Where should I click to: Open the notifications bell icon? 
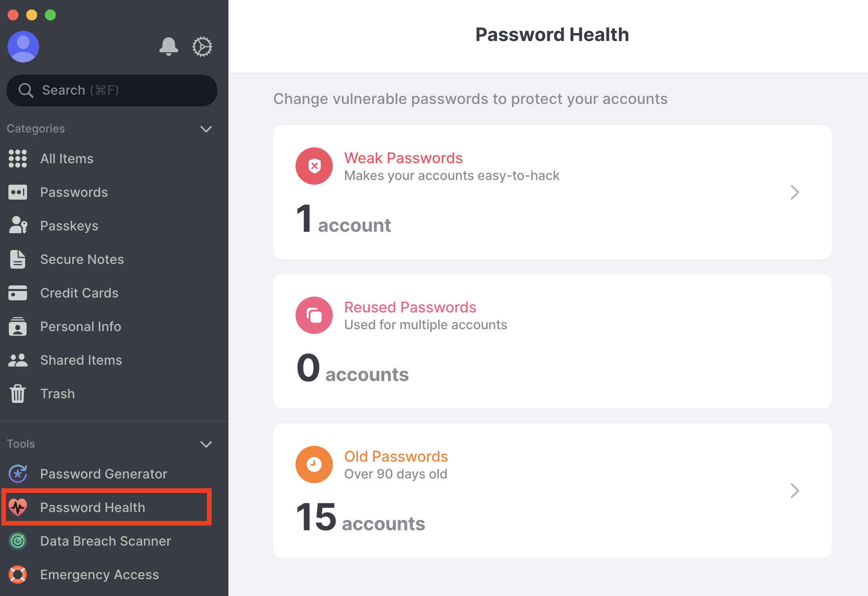[x=169, y=47]
